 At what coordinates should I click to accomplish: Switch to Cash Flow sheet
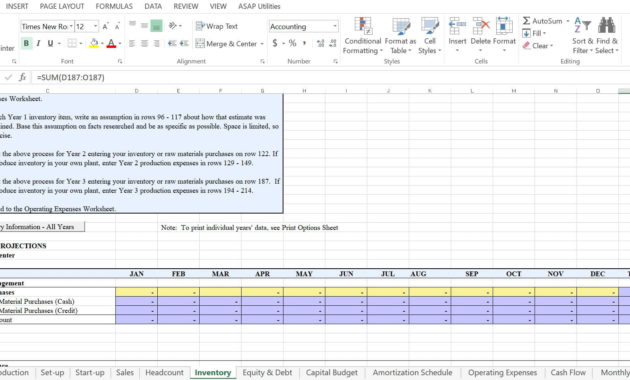[568, 373]
